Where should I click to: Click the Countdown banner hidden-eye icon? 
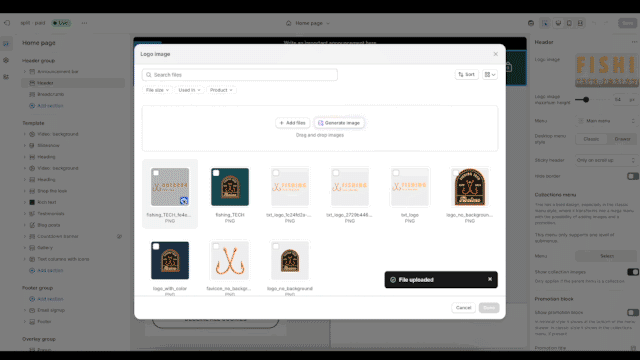[x=119, y=236]
